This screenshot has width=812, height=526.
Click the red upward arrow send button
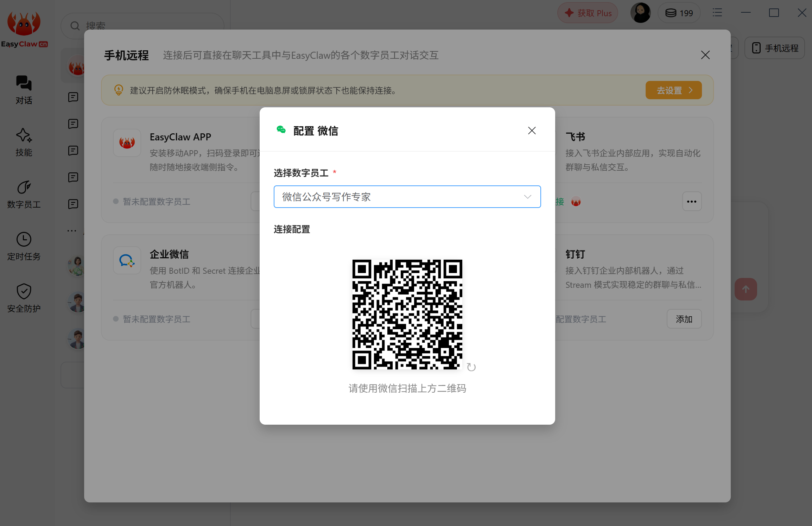pyautogui.click(x=746, y=289)
